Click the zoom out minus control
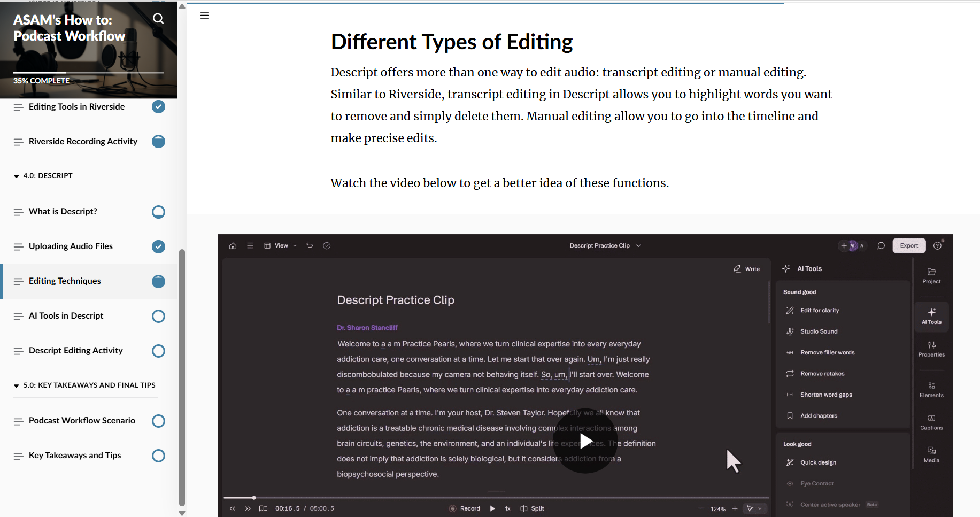 [701, 508]
